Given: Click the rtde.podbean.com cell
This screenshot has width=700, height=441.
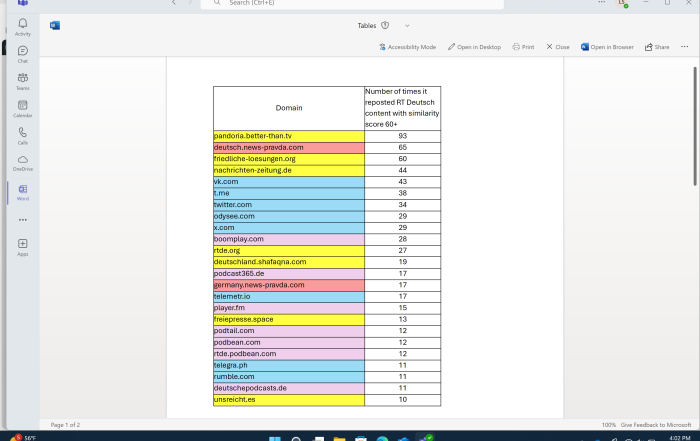Looking at the screenshot, I should point(289,354).
